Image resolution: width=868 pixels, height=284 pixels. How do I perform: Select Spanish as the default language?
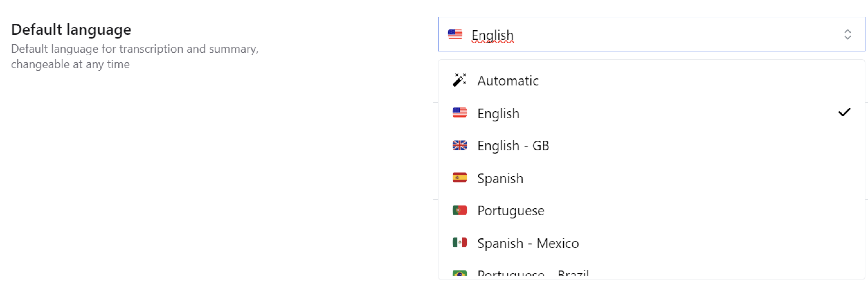click(500, 178)
